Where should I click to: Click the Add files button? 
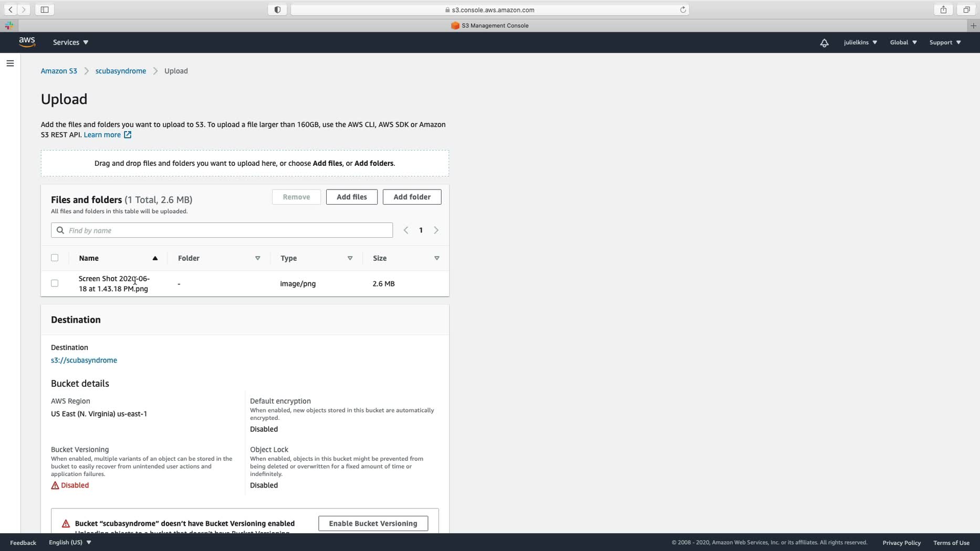pyautogui.click(x=352, y=197)
